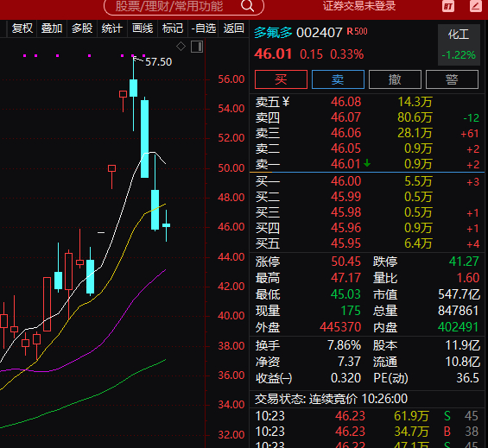The image size is (488, 448).
Task: Click the 警 alert button
Action: point(452,79)
